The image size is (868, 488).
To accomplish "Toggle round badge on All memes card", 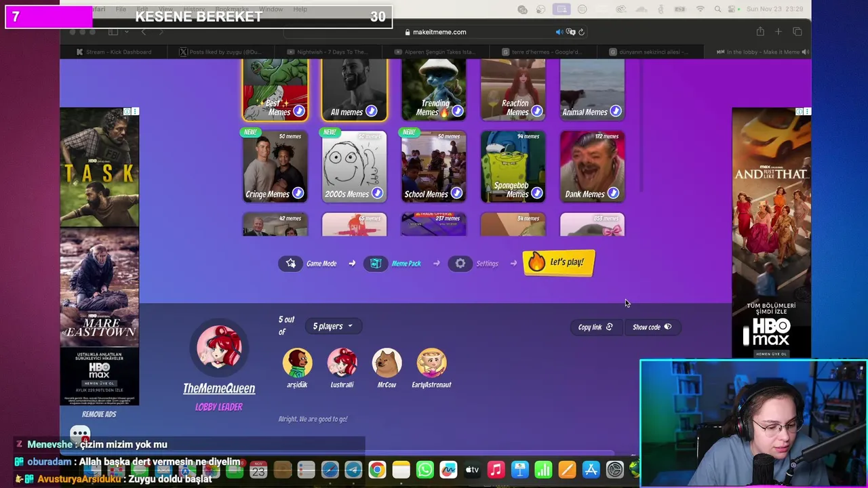I will [371, 111].
